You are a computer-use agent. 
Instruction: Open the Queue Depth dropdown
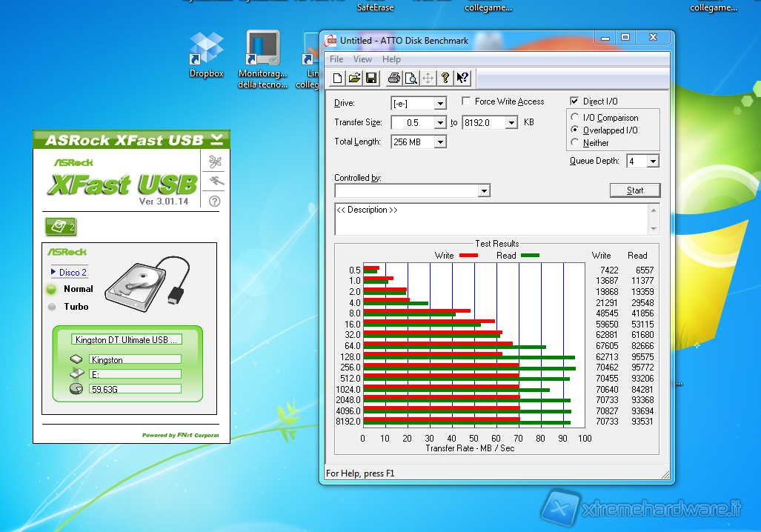[x=652, y=162]
